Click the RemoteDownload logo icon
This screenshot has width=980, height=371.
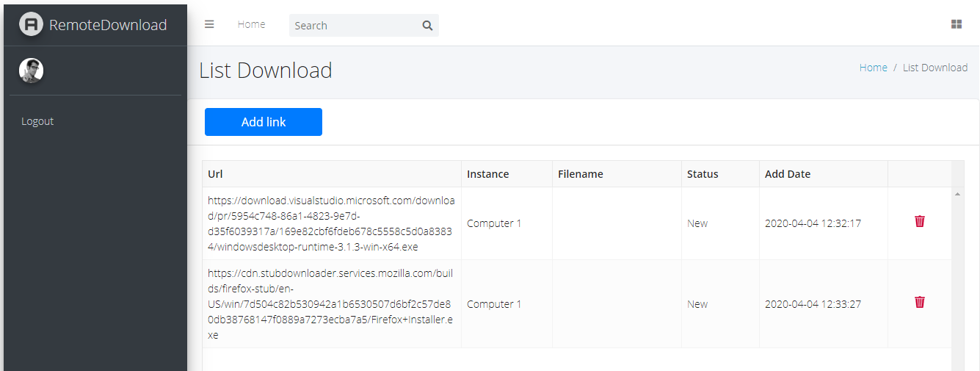tap(31, 24)
